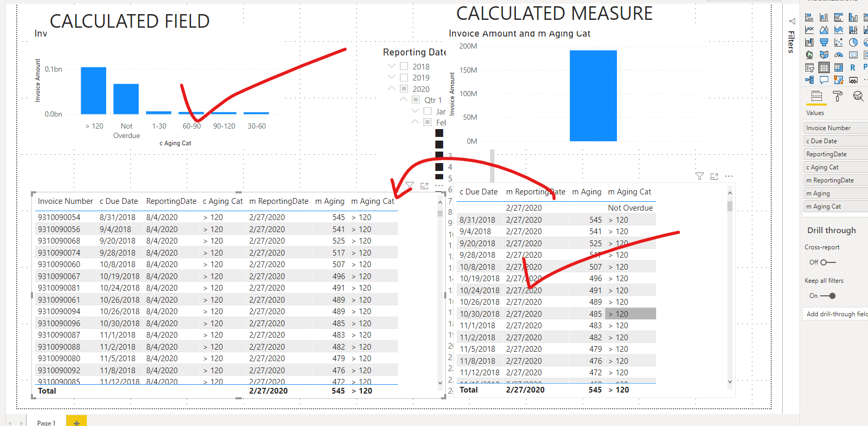Select the card (123) visual icon
Image resolution: width=868 pixels, height=426 pixels.
853,55
